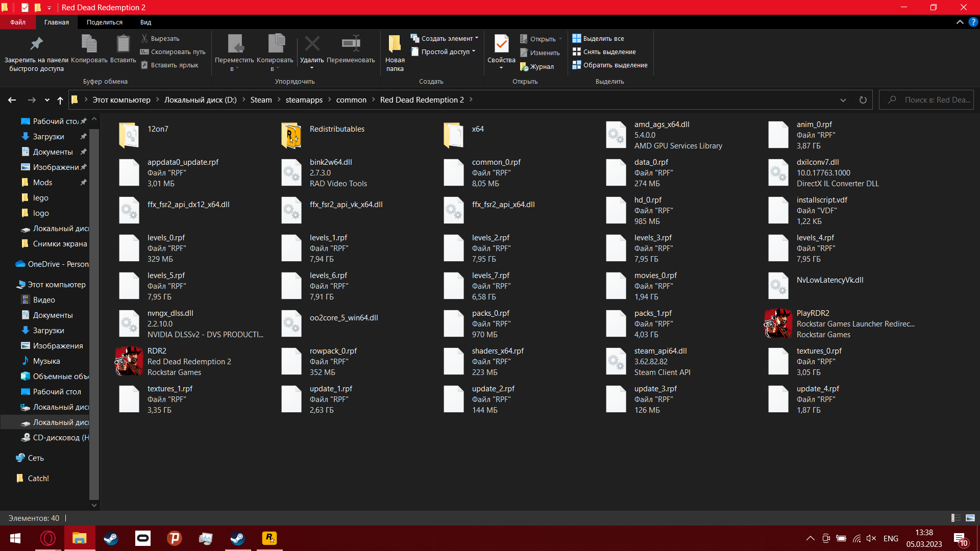Select steam_api64.dll file
Image resolution: width=980 pixels, height=551 pixels.
point(648,361)
